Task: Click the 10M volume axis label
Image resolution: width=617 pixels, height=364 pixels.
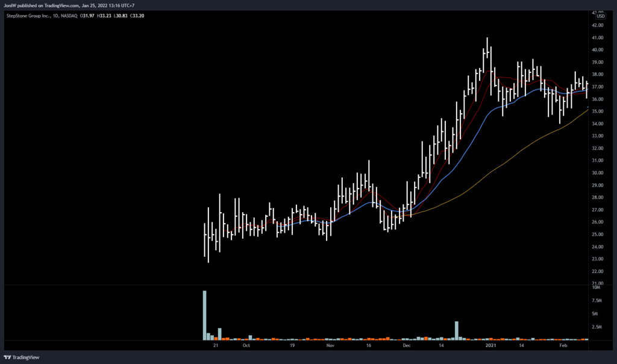Action: pyautogui.click(x=596, y=288)
